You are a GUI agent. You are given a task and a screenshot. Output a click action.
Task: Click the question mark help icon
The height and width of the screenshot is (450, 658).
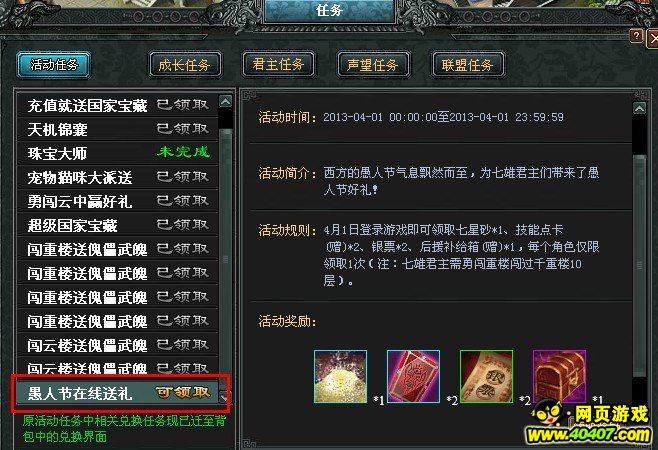[637, 36]
